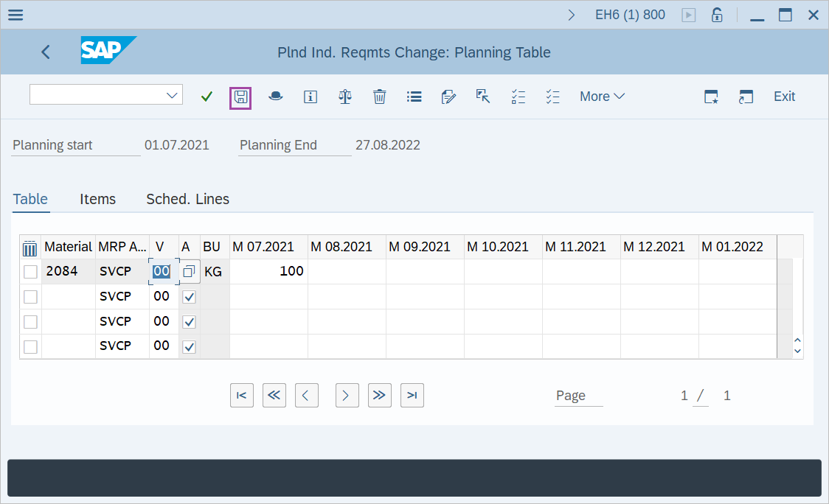Select the row checkbox for material 2084

pyautogui.click(x=30, y=272)
